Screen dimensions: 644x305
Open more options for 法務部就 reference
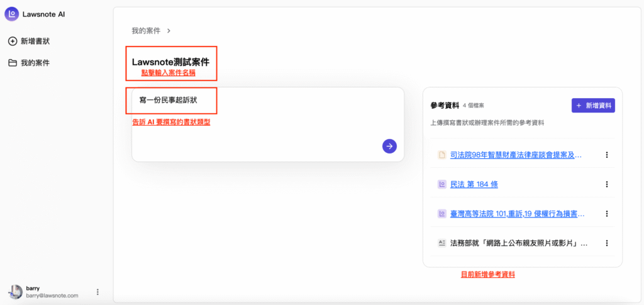pyautogui.click(x=607, y=243)
